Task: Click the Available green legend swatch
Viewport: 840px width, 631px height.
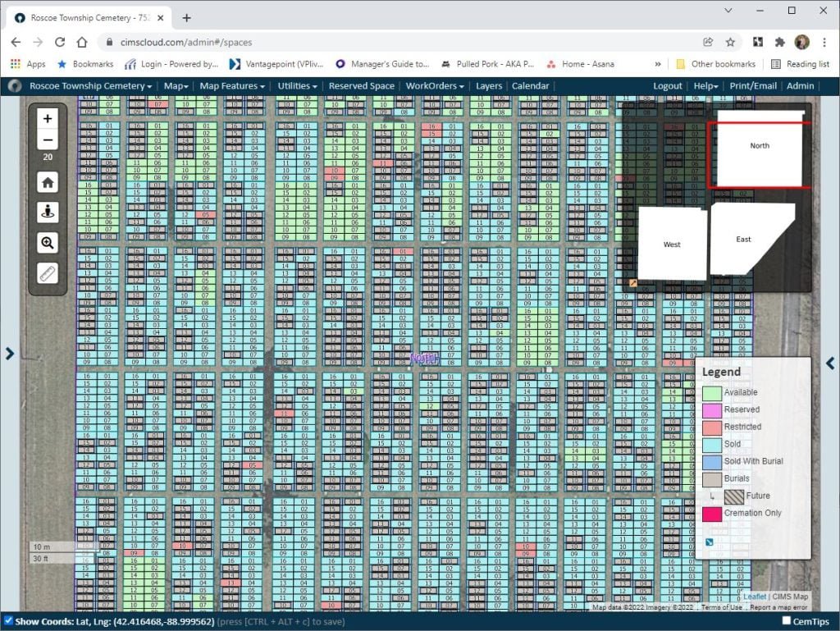Action: (x=711, y=393)
